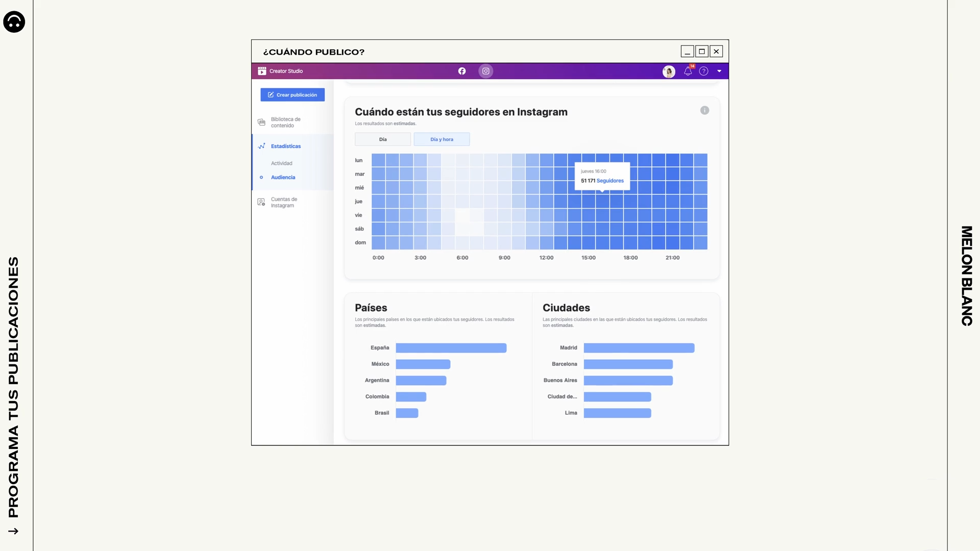Click the Creator Studio logo icon
This screenshot has height=551, width=980.
(x=262, y=71)
